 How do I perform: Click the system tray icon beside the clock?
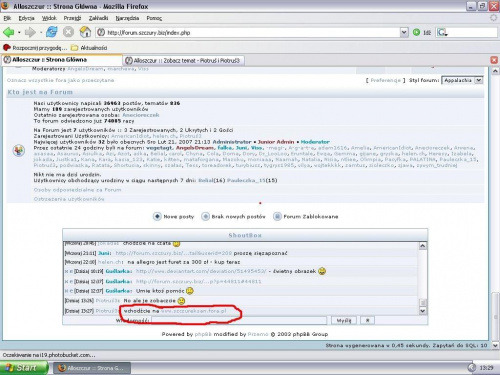click(472, 368)
